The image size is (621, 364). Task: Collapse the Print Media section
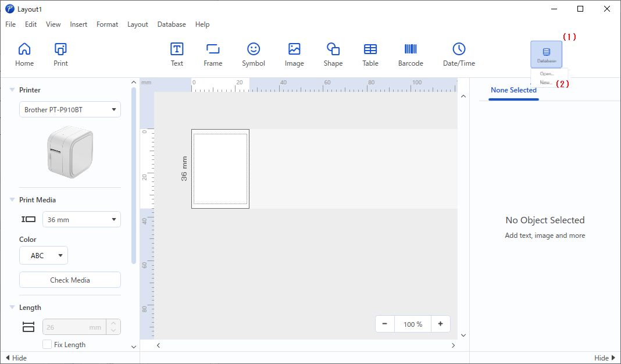coord(12,200)
